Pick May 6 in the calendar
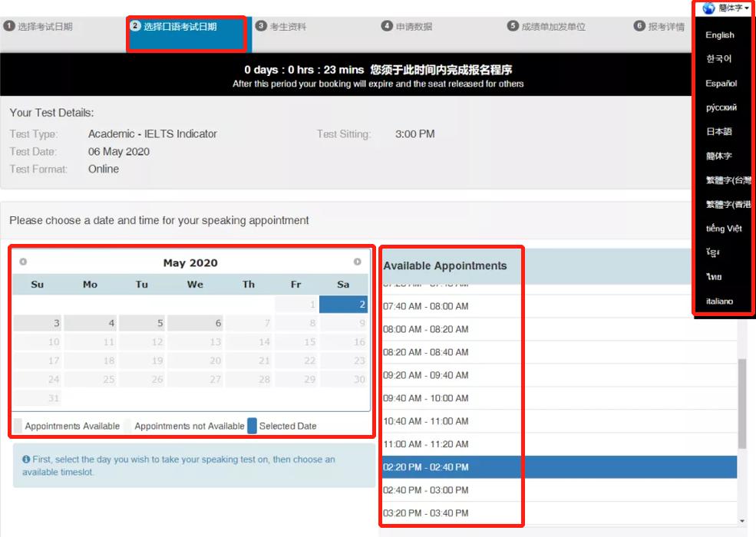 coord(196,323)
